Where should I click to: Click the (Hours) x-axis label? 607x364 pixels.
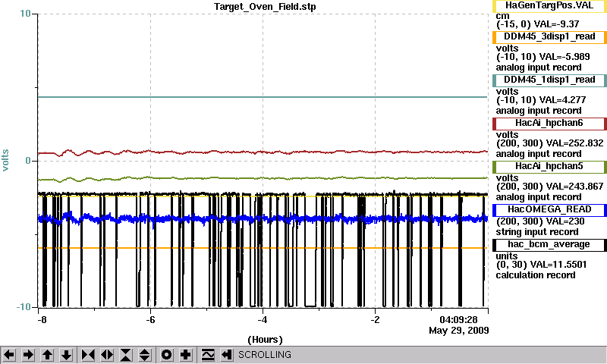[265, 340]
